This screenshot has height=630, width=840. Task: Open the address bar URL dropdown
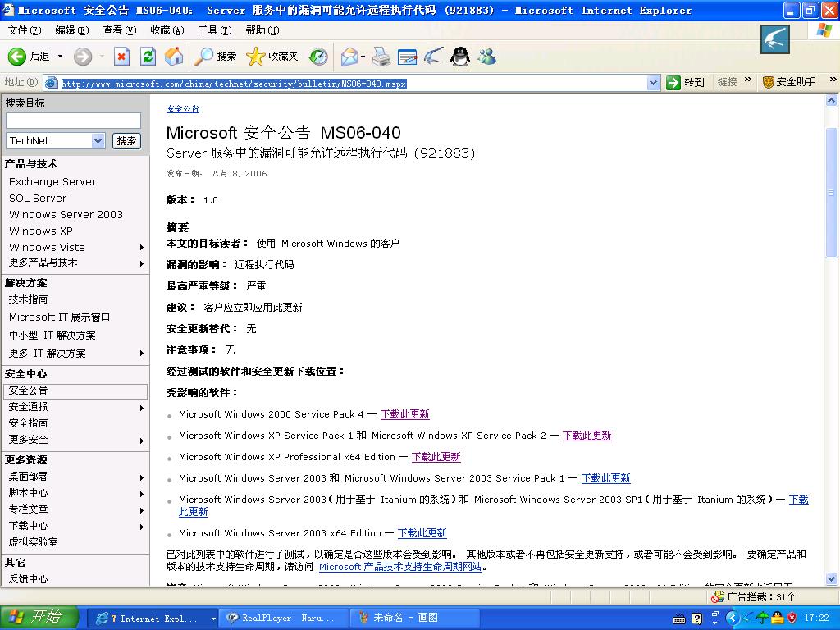pyautogui.click(x=652, y=83)
